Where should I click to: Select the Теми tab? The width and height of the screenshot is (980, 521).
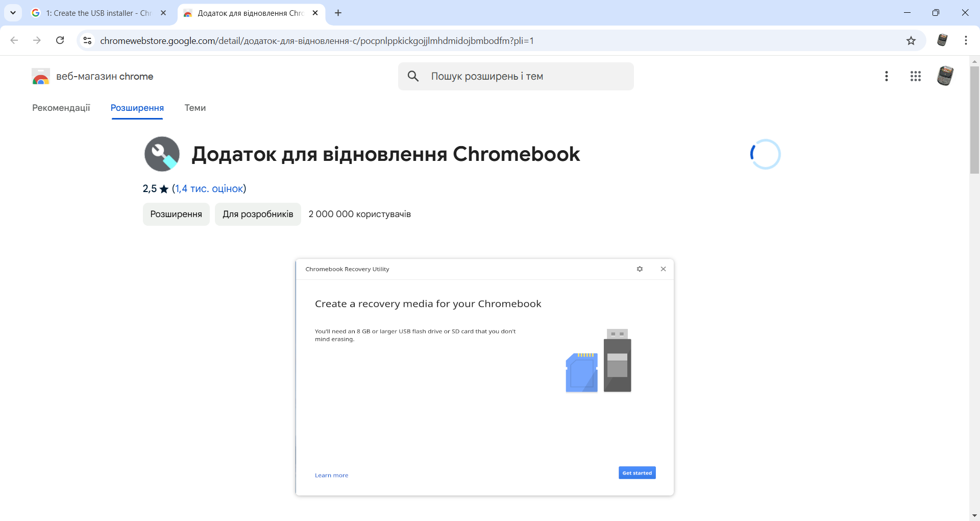click(x=195, y=108)
